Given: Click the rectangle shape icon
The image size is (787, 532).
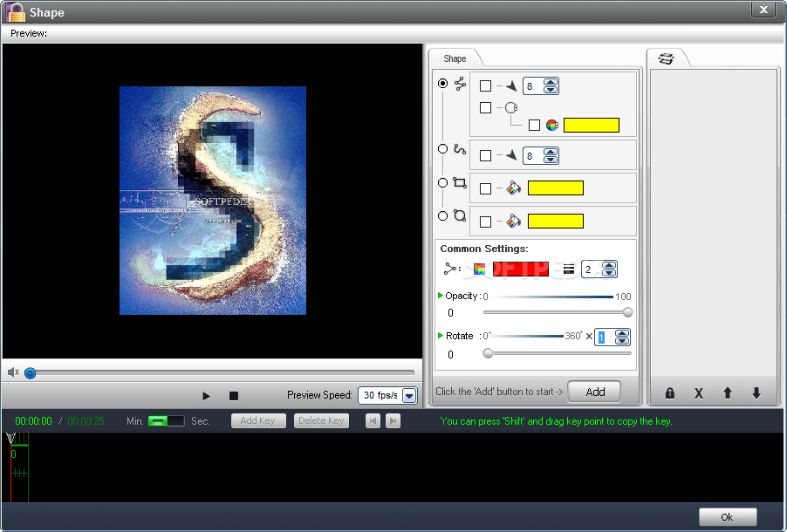Looking at the screenshot, I should click(x=460, y=182).
